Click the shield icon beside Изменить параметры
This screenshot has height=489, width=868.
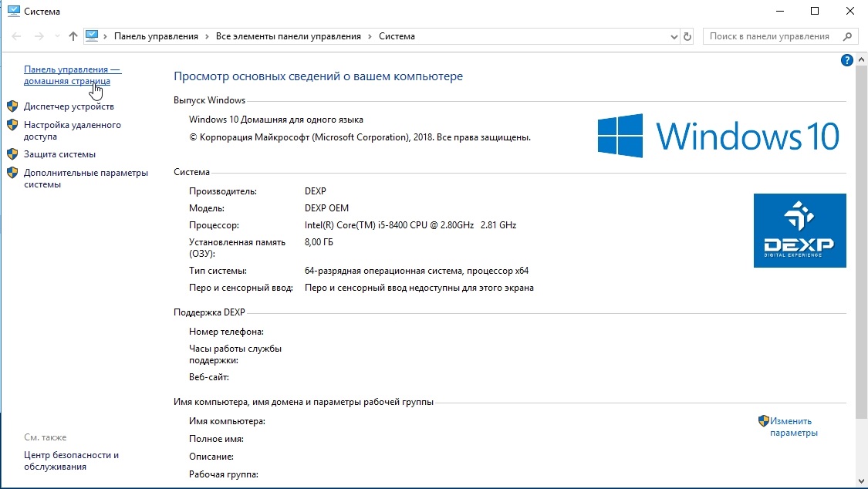[x=764, y=421]
